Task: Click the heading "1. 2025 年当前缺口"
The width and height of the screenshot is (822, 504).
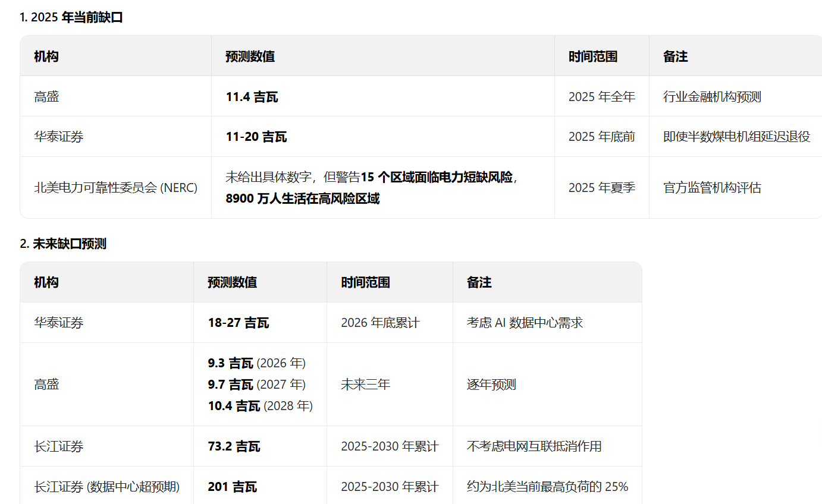Action: 71,17
